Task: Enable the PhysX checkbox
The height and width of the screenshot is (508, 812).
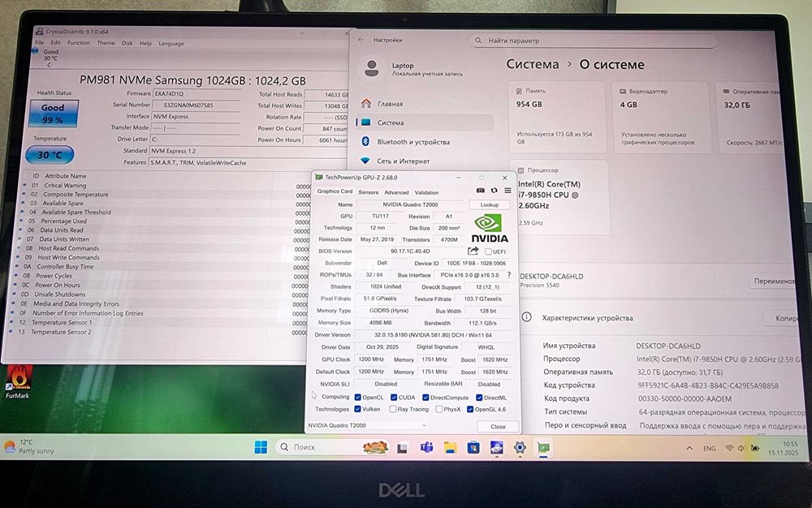Action: 438,409
